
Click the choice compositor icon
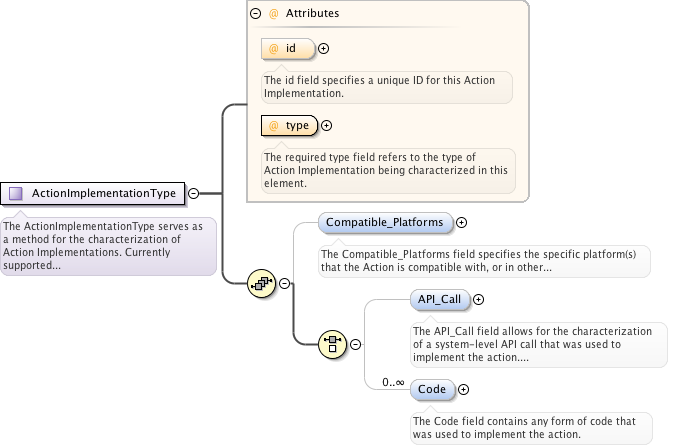(333, 344)
